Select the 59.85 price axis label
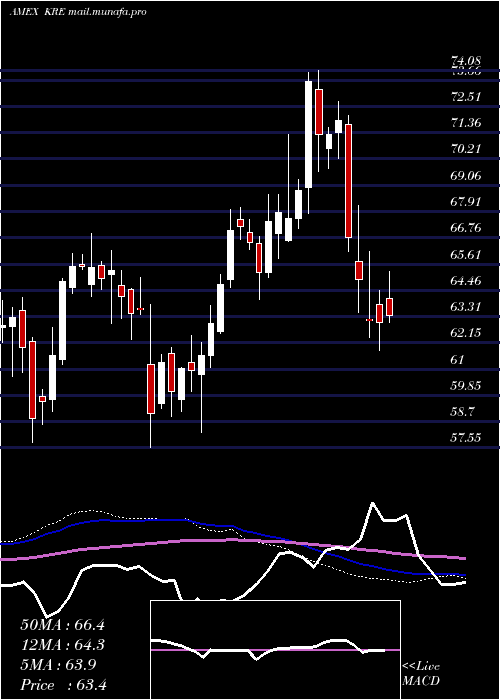 pos(466,385)
